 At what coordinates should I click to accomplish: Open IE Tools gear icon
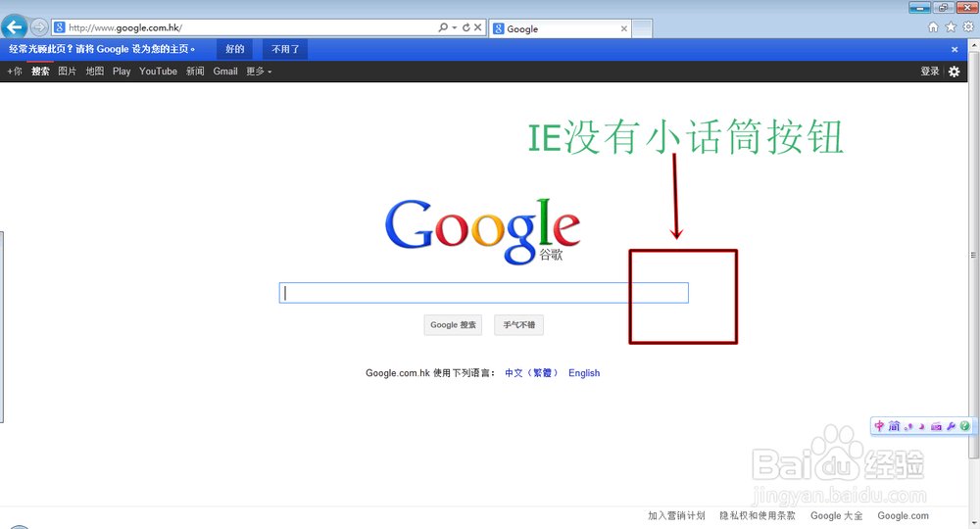[x=968, y=26]
